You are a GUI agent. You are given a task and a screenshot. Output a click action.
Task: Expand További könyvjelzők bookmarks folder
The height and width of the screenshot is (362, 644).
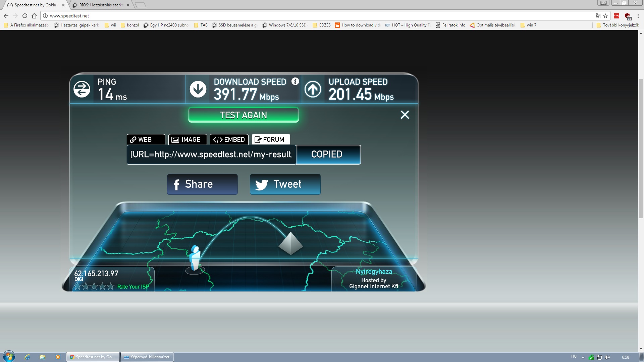click(x=618, y=25)
